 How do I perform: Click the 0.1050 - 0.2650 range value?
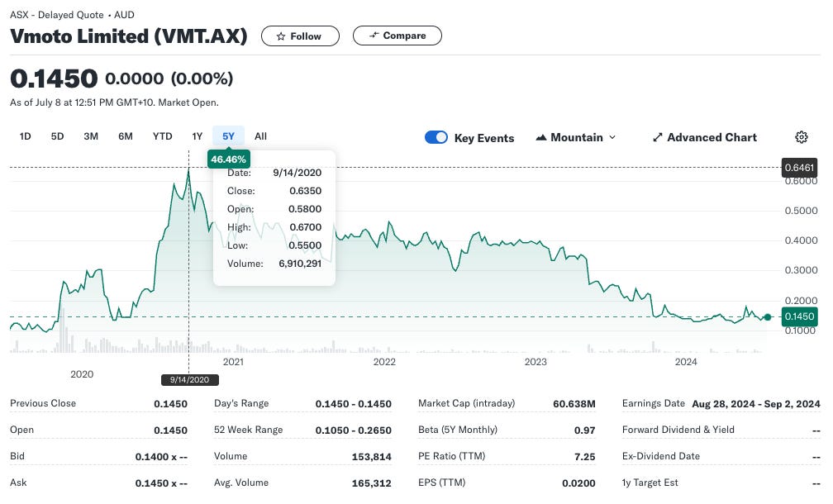[x=354, y=430]
